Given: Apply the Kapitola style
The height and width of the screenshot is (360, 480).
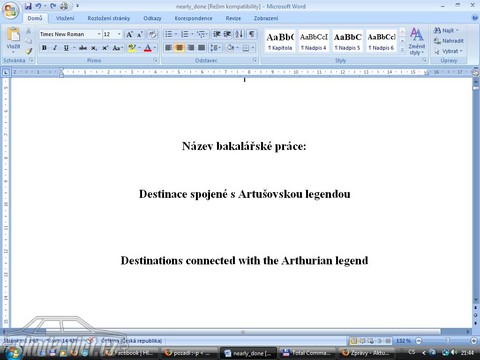Looking at the screenshot, I should pos(280,41).
